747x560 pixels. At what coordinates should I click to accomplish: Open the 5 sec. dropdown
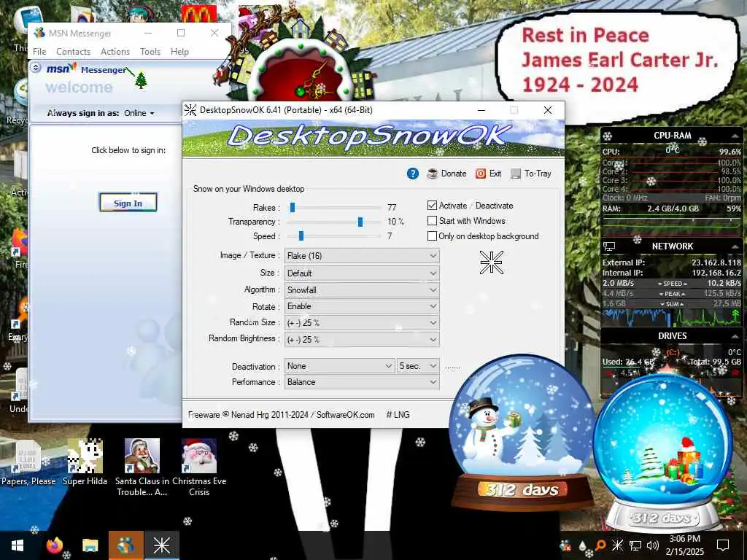pos(418,366)
